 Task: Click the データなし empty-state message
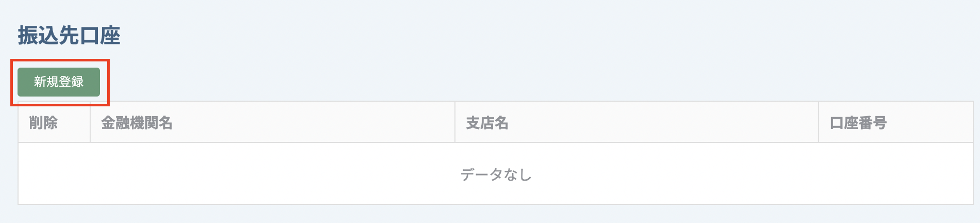click(496, 174)
